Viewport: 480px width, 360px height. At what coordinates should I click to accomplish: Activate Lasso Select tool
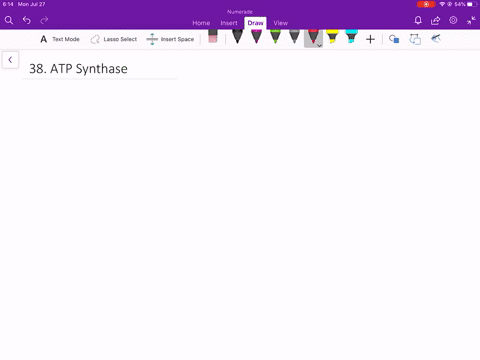pyautogui.click(x=114, y=39)
